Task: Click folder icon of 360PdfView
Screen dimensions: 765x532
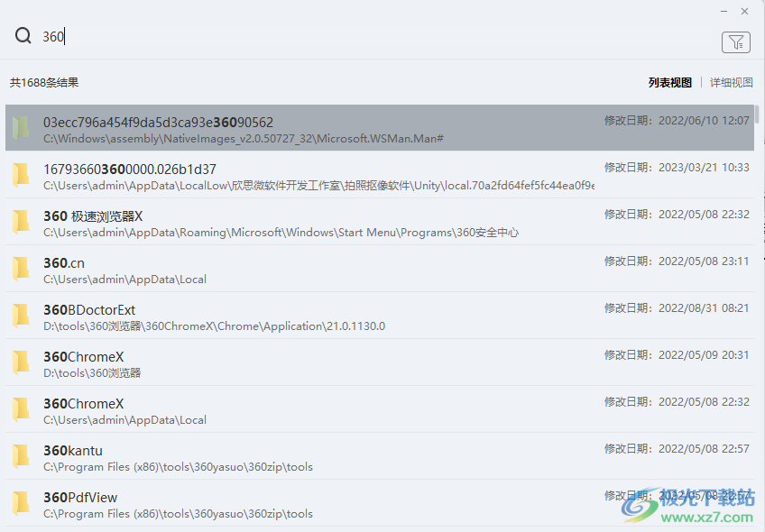Action: 21,502
